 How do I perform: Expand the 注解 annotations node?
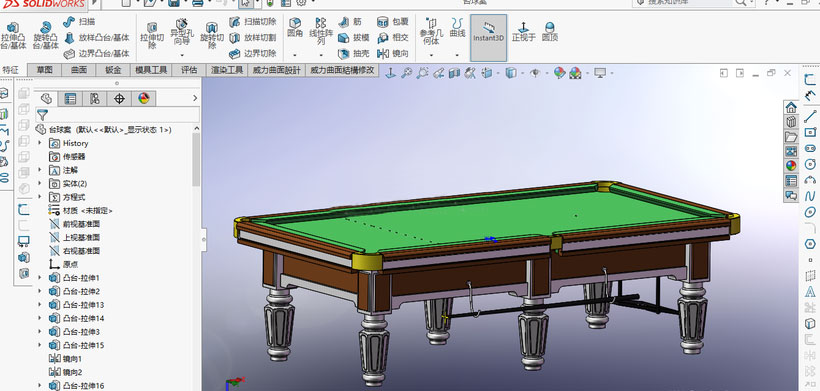40,170
